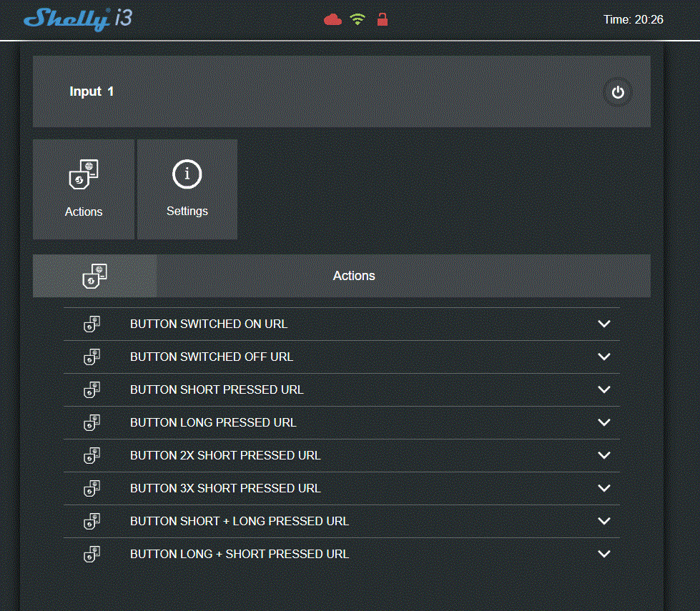Expand Button Long Pressed URL chevron

604,422
